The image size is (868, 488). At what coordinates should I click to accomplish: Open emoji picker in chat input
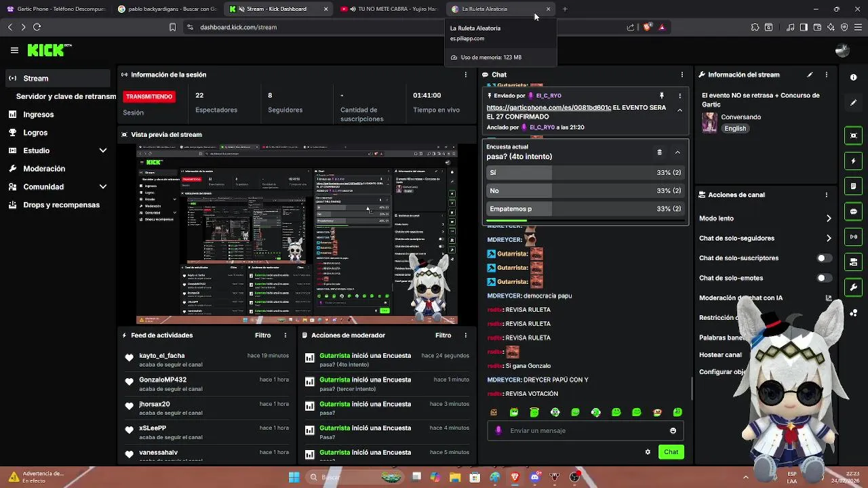click(x=673, y=430)
